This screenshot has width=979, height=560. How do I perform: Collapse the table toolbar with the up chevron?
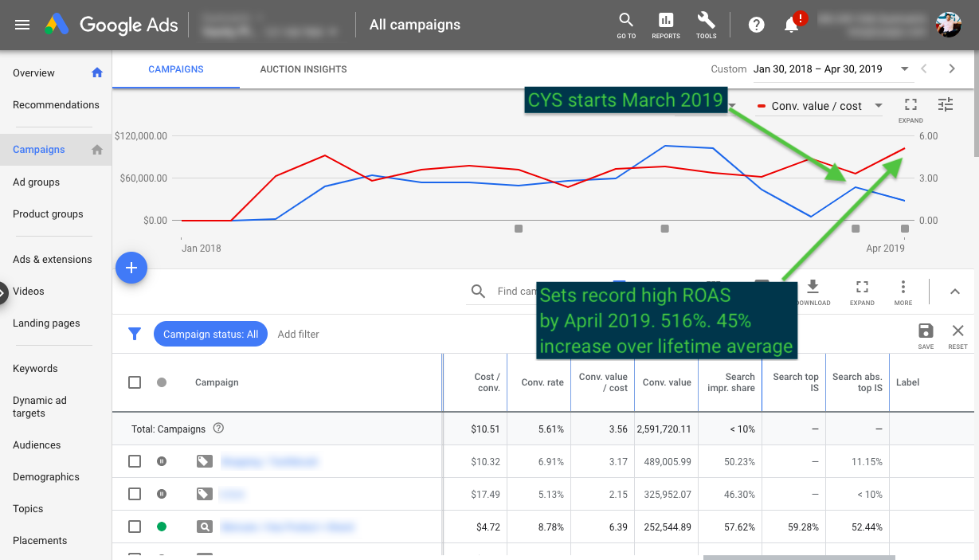coord(955,292)
